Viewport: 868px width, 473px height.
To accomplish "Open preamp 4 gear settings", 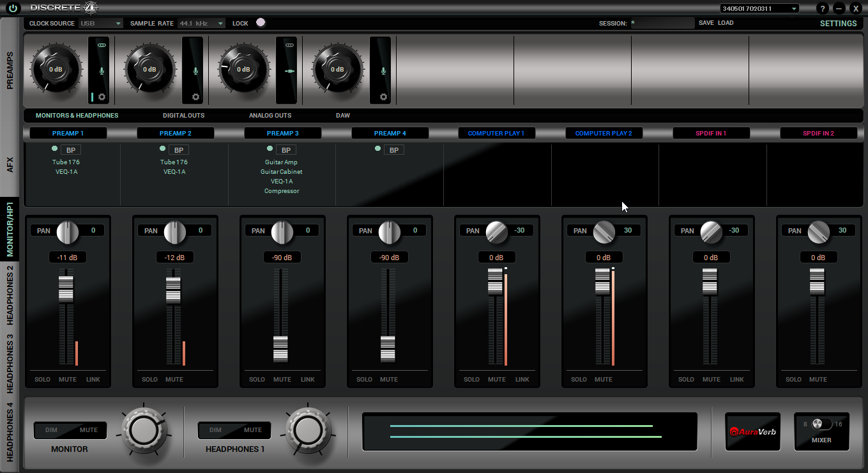I will point(383,97).
